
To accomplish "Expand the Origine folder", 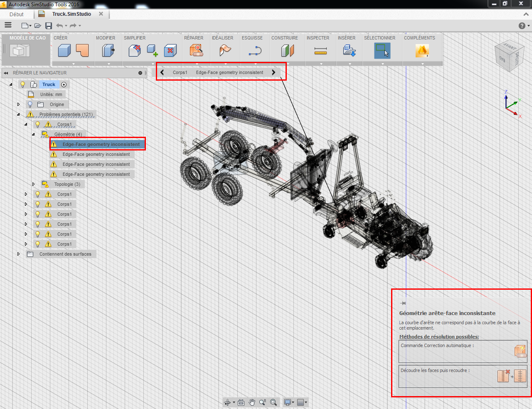I will point(18,104).
